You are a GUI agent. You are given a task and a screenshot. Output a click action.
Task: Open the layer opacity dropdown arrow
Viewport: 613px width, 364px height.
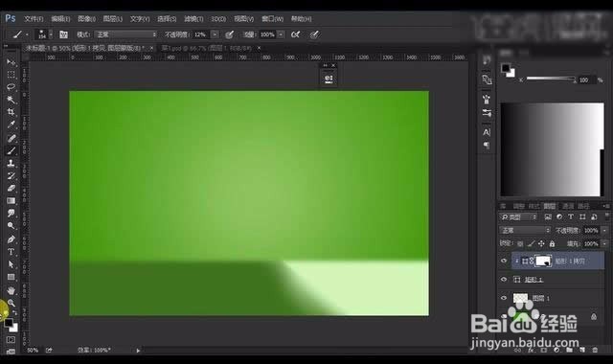[x=604, y=230]
